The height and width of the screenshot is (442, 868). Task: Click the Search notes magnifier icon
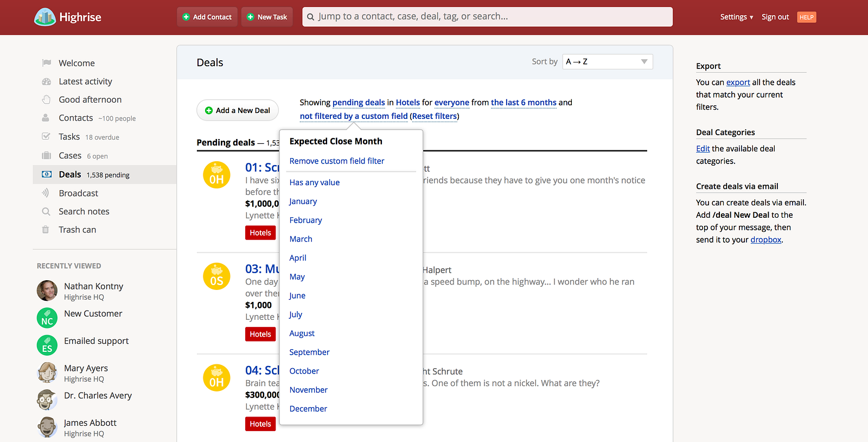pyautogui.click(x=46, y=211)
